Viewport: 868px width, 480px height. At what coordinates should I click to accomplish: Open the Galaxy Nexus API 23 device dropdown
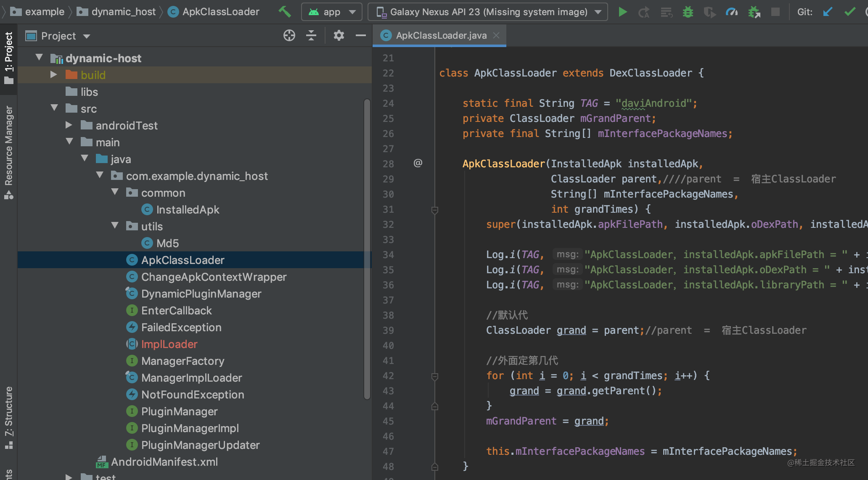coord(488,12)
